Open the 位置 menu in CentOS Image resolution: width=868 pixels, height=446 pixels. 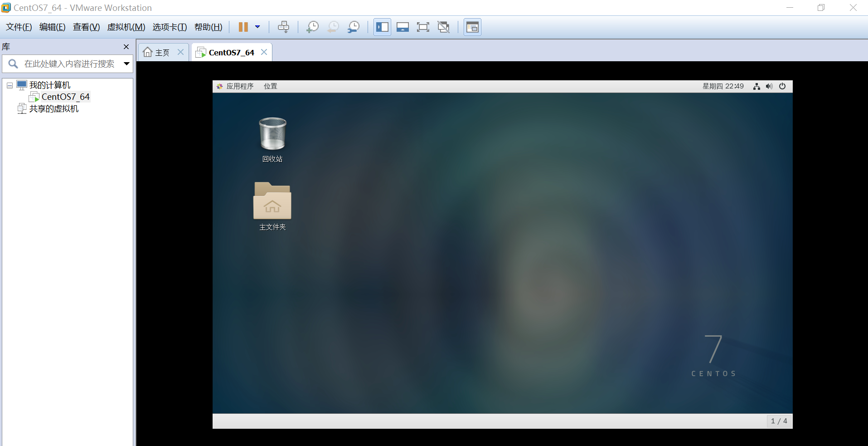[x=271, y=86]
